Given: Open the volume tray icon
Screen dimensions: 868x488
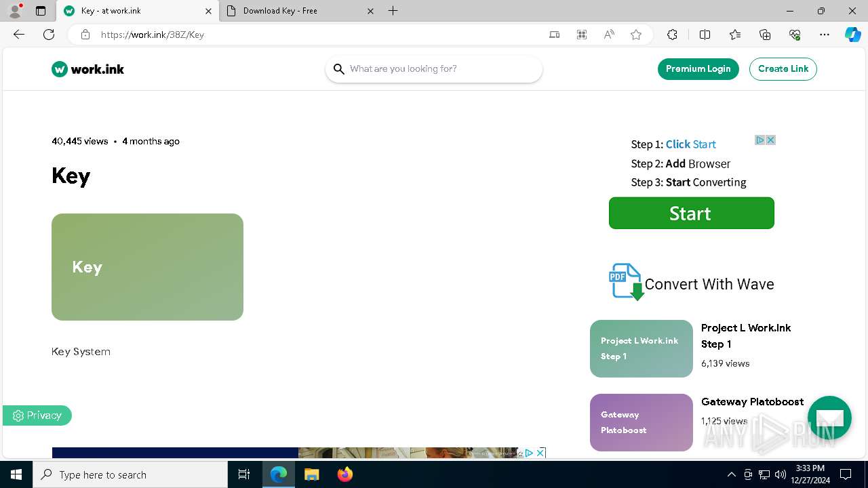Looking at the screenshot, I should click(781, 474).
